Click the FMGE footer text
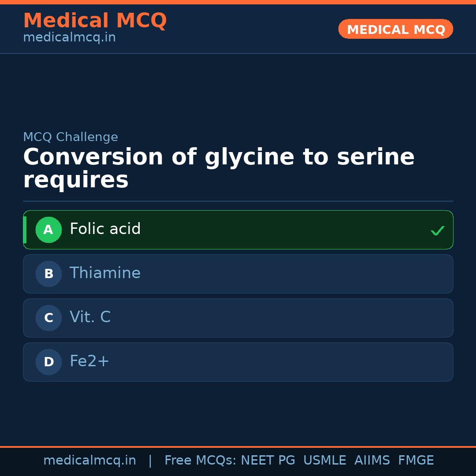 point(416,461)
